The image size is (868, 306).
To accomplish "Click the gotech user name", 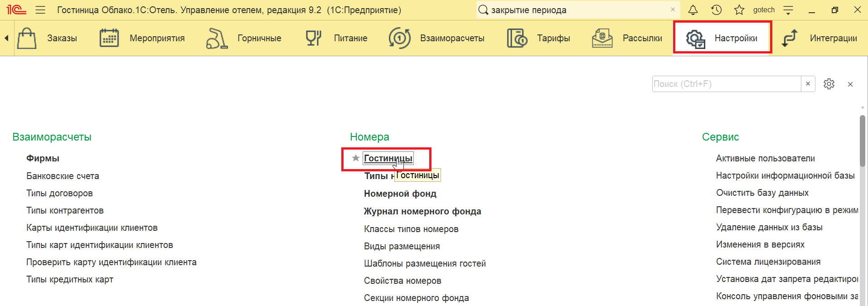I will point(764,10).
